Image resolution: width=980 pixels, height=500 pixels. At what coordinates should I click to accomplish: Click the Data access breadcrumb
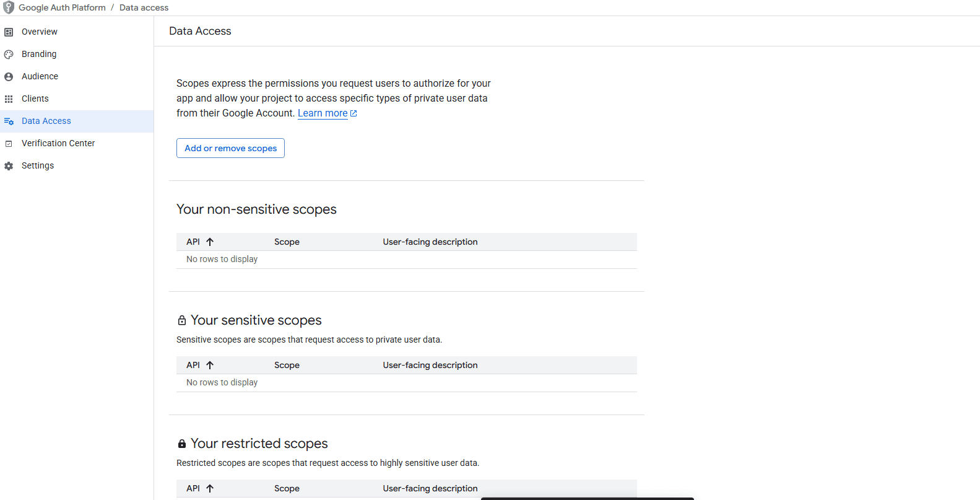tap(144, 7)
